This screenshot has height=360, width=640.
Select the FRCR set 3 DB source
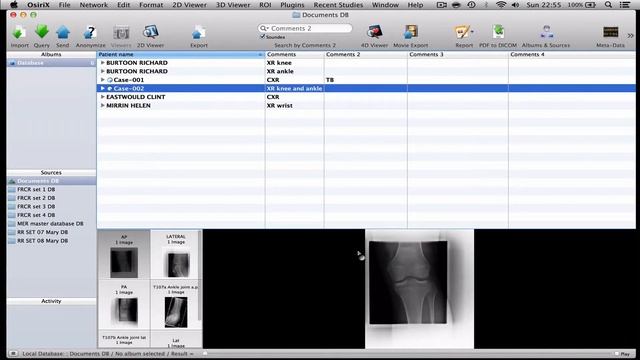pos(51,207)
